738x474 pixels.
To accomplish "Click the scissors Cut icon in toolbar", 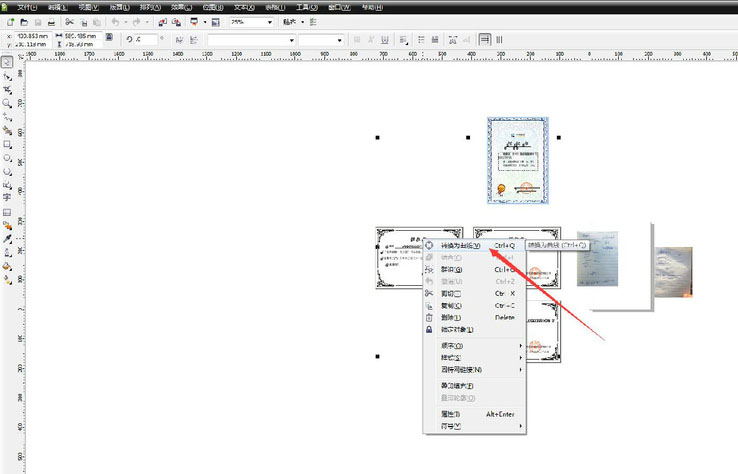I will pos(69,21).
